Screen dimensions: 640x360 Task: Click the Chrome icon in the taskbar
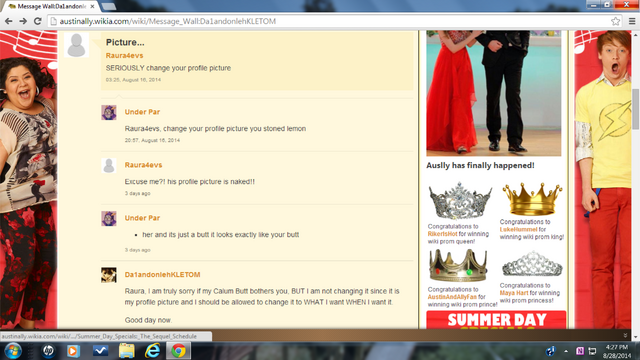[x=178, y=351]
